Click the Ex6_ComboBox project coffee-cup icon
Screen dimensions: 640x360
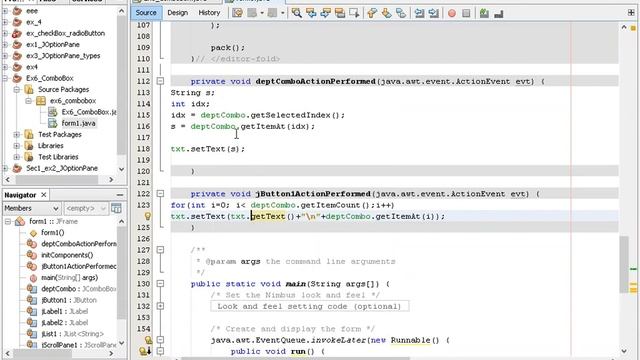[x=17, y=78]
